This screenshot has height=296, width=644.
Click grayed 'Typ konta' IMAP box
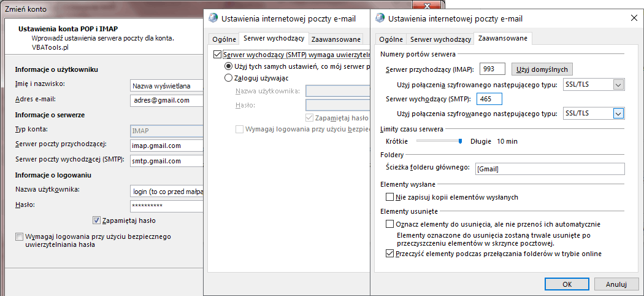coord(167,131)
